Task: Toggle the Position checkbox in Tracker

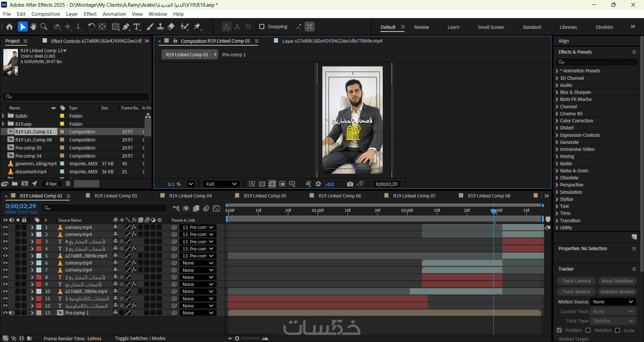Action: click(x=559, y=330)
